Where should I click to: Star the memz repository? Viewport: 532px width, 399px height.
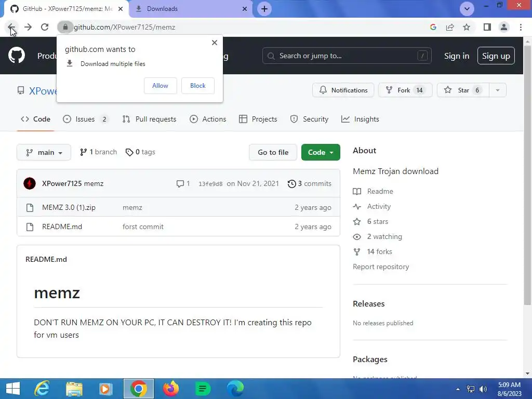pyautogui.click(x=463, y=90)
